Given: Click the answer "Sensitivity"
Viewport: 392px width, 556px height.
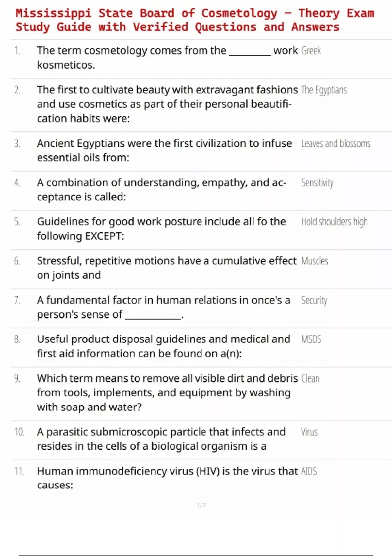Looking at the screenshot, I should click(x=317, y=183).
